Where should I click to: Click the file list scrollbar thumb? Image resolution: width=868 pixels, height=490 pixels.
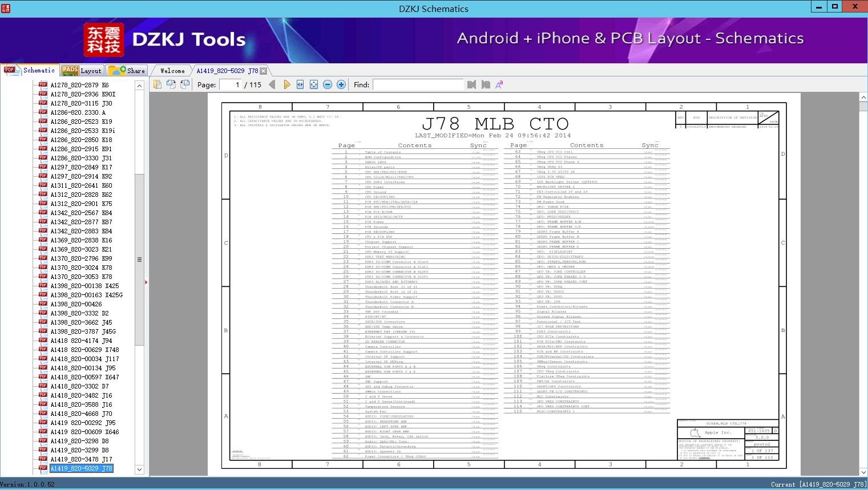[x=139, y=260]
